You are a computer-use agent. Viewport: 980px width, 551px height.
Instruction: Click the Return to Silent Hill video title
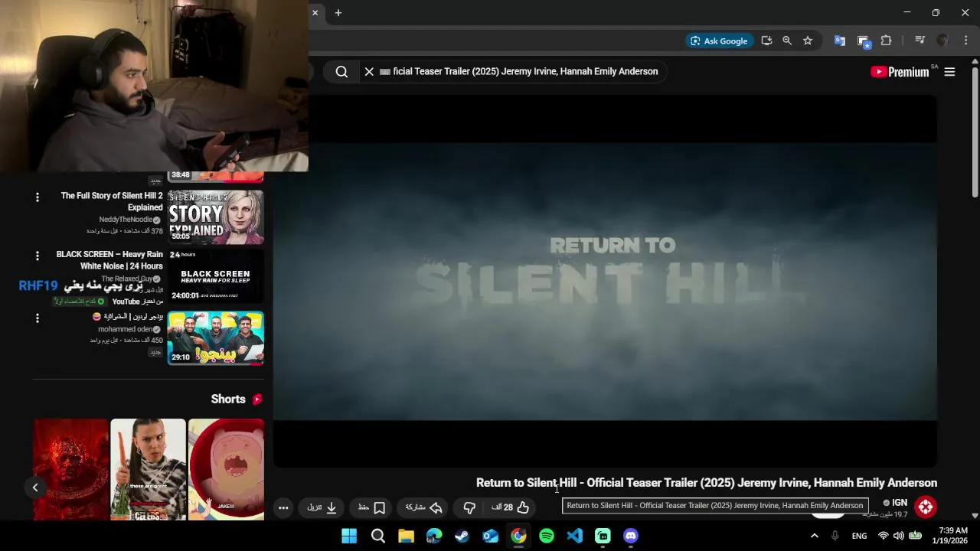click(707, 483)
